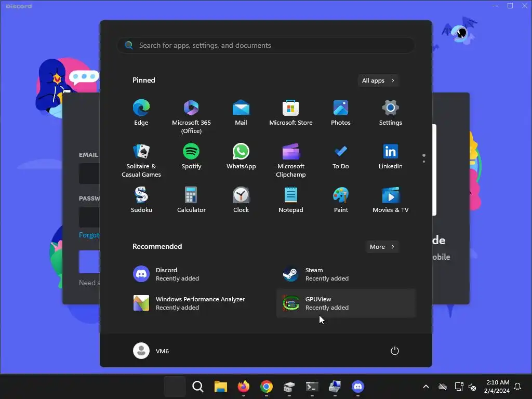Launch Notepad from pinned apps
This screenshot has width=532, height=399.
click(x=291, y=200)
